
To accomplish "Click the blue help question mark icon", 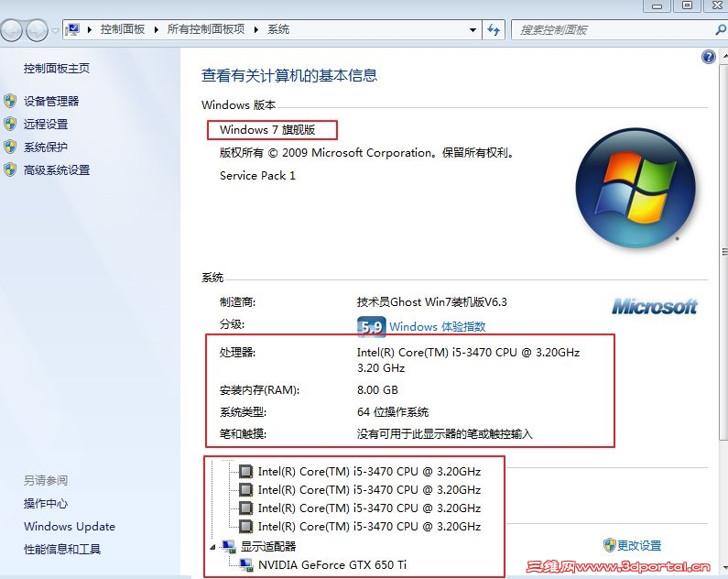I will (708, 57).
